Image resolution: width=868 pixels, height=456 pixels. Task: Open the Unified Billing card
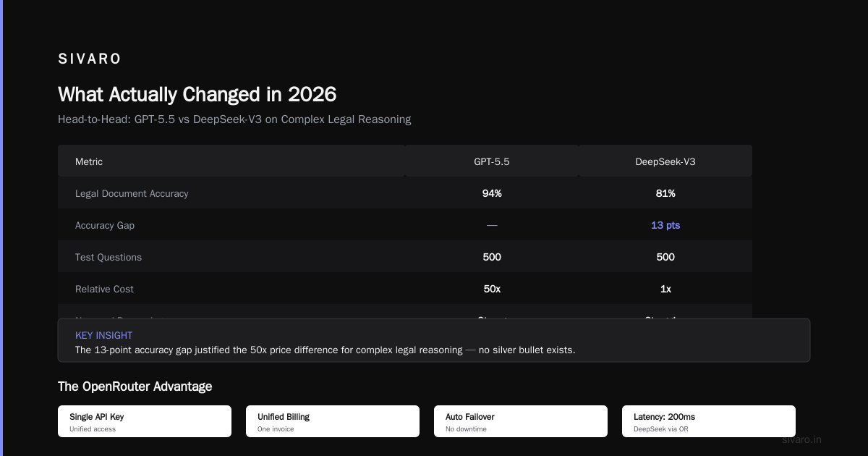click(333, 421)
